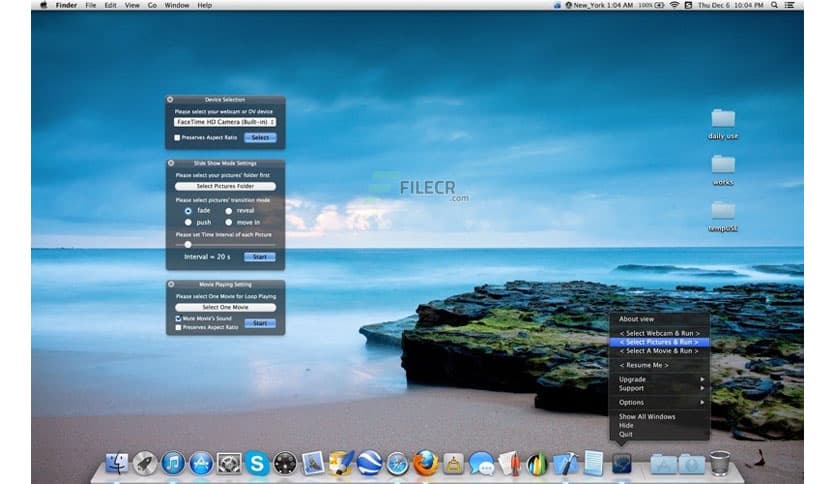Viewport: 836px width, 484px height.
Task: Choose '< Select Pictures & Run >' menu item
Action: pyautogui.click(x=659, y=342)
